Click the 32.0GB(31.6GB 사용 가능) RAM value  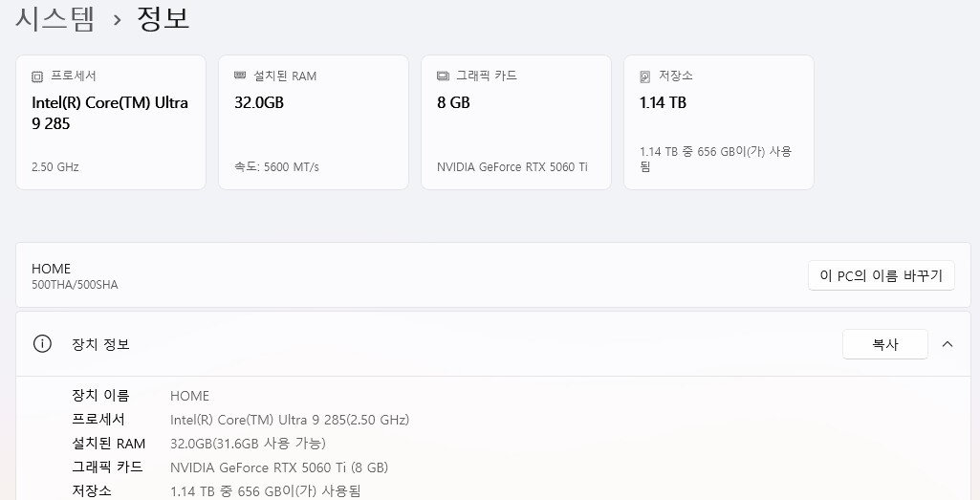point(248,444)
